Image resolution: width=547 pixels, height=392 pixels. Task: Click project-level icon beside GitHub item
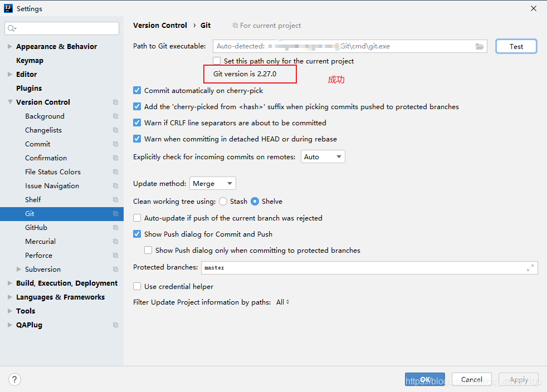tap(115, 228)
